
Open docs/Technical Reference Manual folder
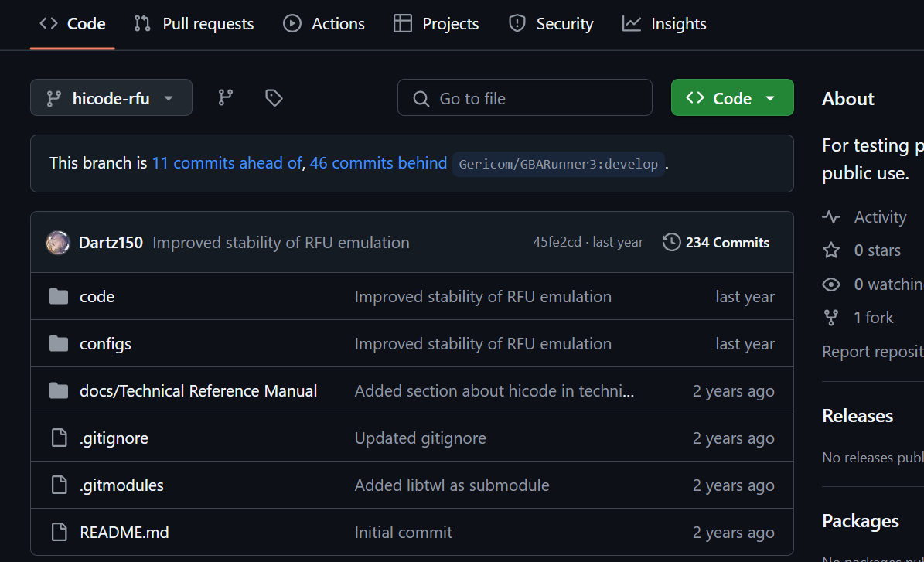198,390
